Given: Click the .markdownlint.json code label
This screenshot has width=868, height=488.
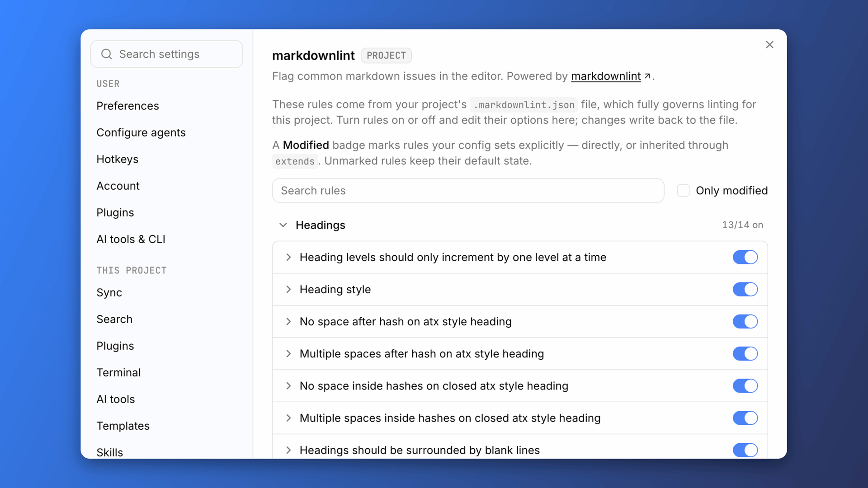Looking at the screenshot, I should point(524,105).
